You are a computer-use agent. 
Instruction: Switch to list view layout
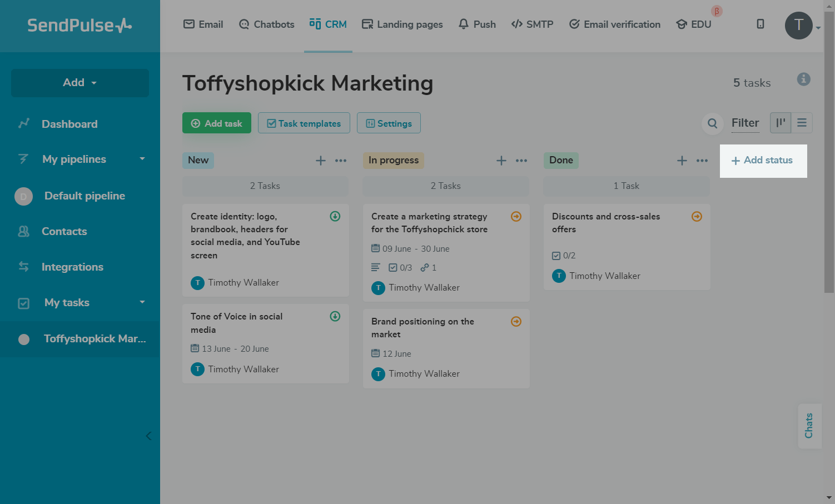[802, 123]
